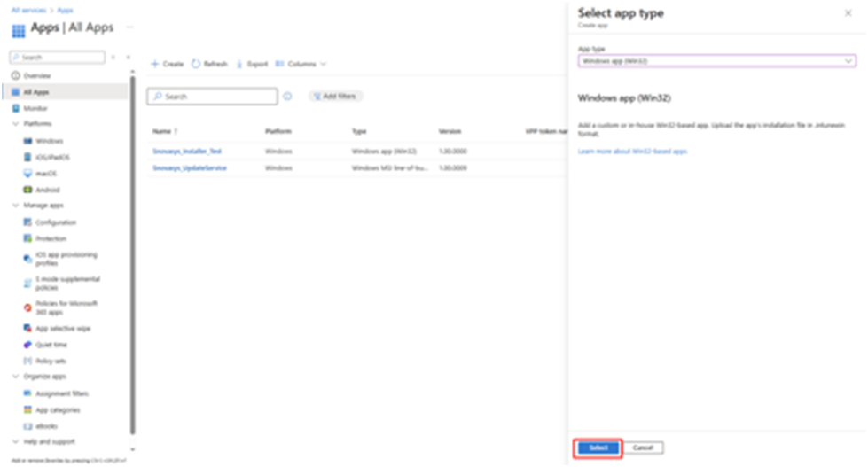Open the second app link, ending in UpdateService
868x467 pixels.
[x=190, y=167]
